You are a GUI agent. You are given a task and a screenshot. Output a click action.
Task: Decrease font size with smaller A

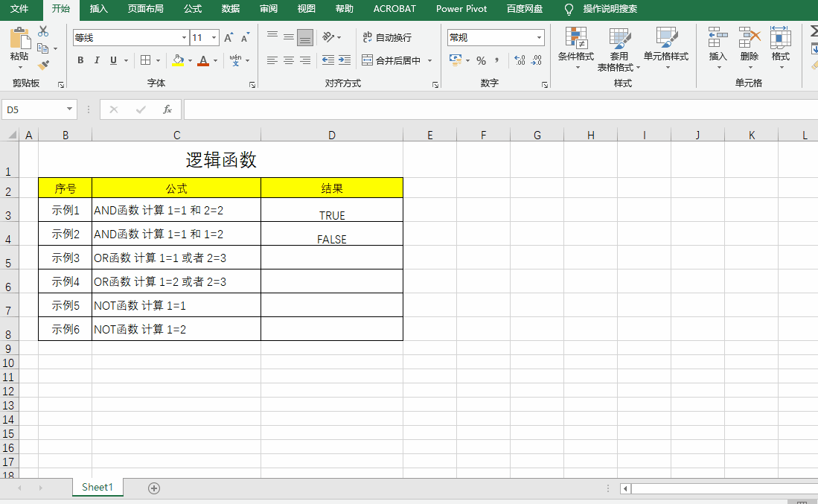(245, 37)
